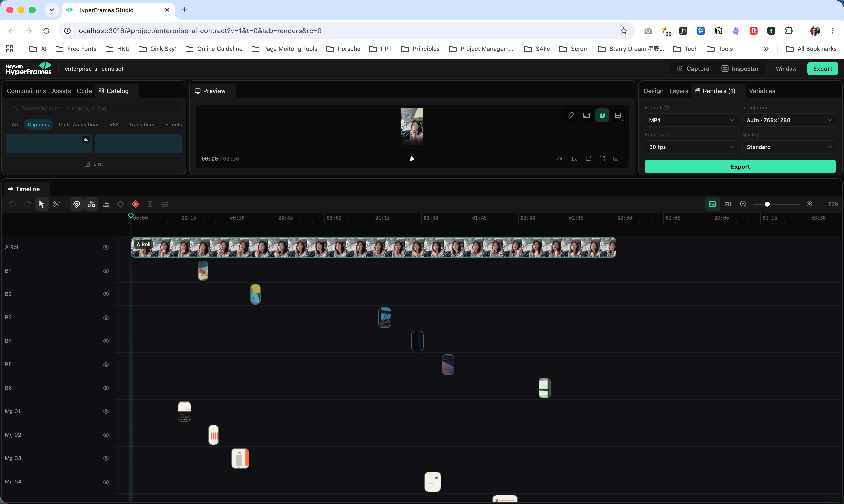The width and height of the screenshot is (844, 504).
Task: Select the A Roll clip in timeline
Action: [x=373, y=247]
